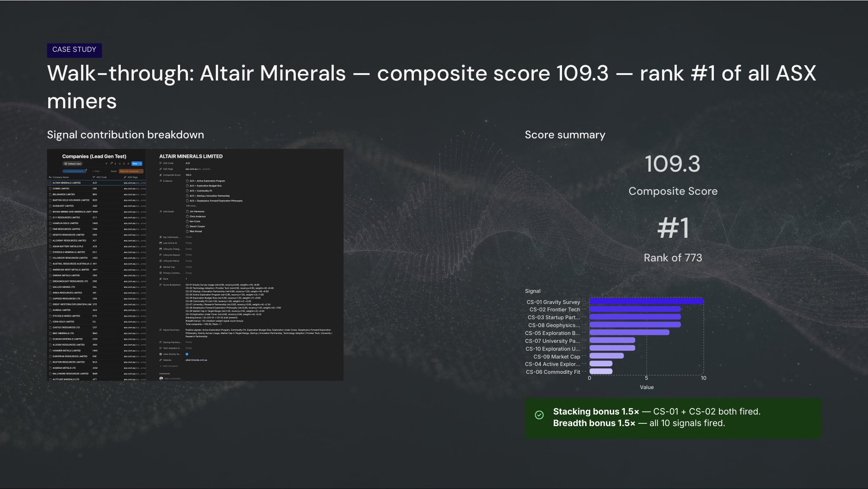Open the BELARAROX LIMITED row
This screenshot has width=868, height=489.
point(97,194)
